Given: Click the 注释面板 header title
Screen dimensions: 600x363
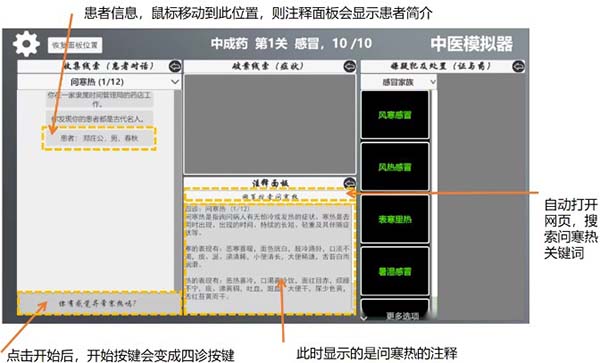Looking at the screenshot, I should [270, 183].
